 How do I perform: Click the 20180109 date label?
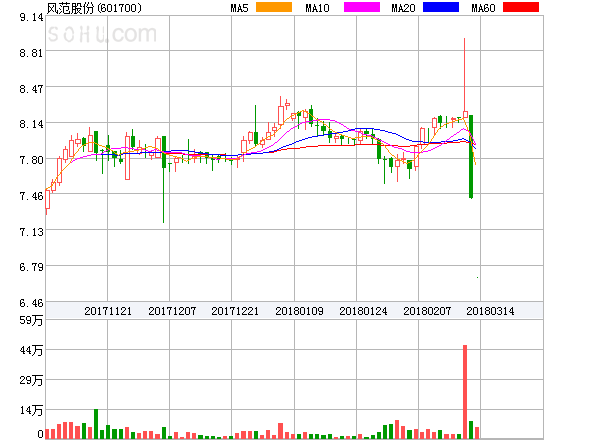click(299, 311)
